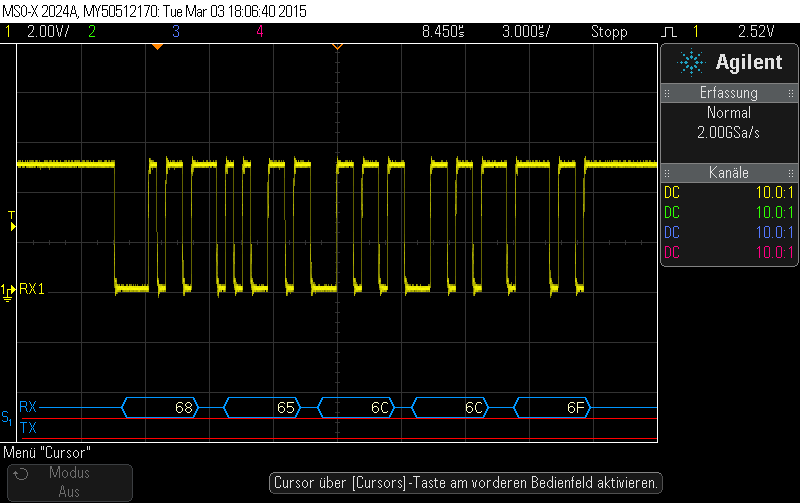
Task: Click the 2.52V trigger level readout
Action: pos(756,32)
